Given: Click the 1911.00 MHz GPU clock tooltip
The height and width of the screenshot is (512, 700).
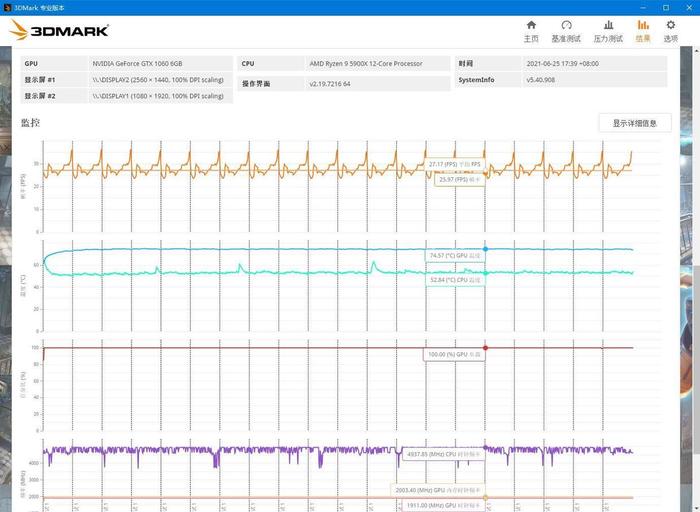Looking at the screenshot, I should 443,505.
